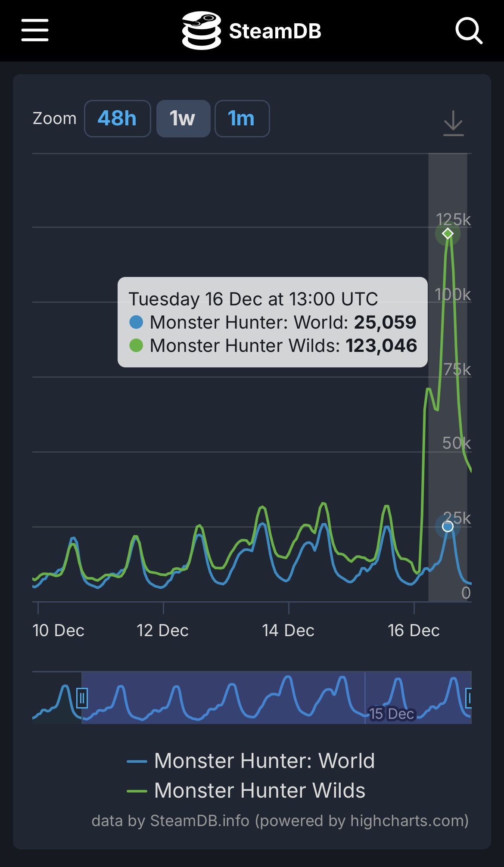Click the blue World data point marker
This screenshot has height=867, width=504.
[448, 526]
